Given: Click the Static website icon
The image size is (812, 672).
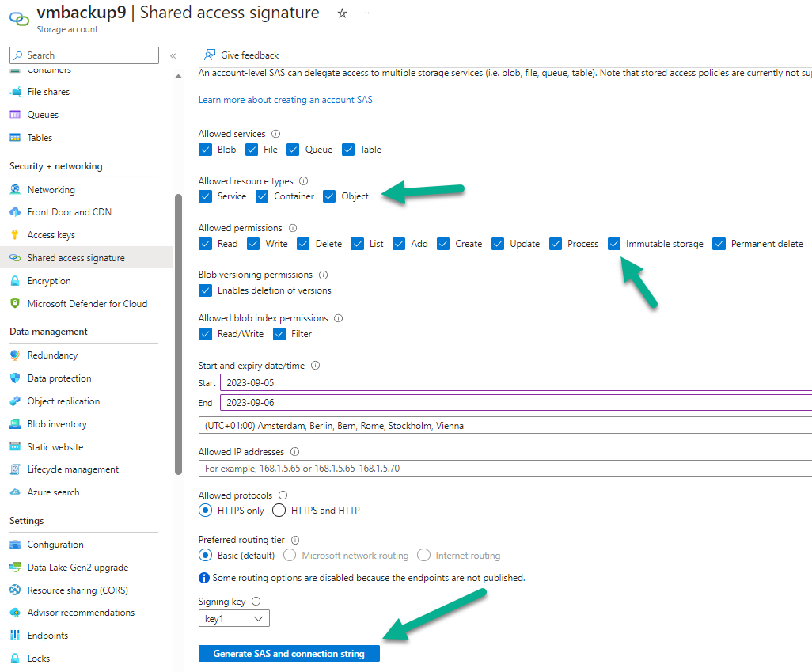Looking at the screenshot, I should coord(15,446).
